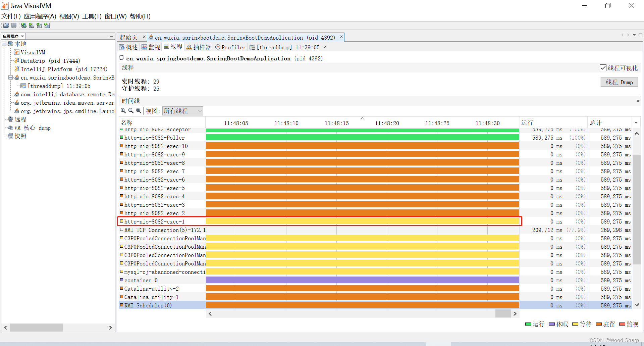Select the container-0 thread row
The height and width of the screenshot is (346, 644).
point(376,280)
